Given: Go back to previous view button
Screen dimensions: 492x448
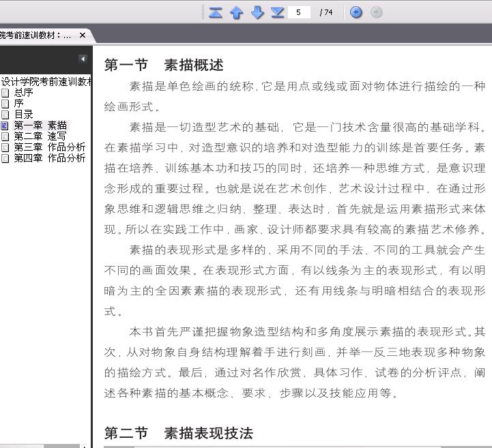Looking at the screenshot, I should [356, 12].
